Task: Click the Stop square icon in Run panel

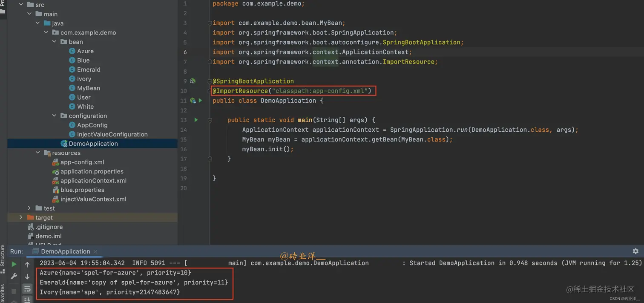Action: [x=14, y=291]
